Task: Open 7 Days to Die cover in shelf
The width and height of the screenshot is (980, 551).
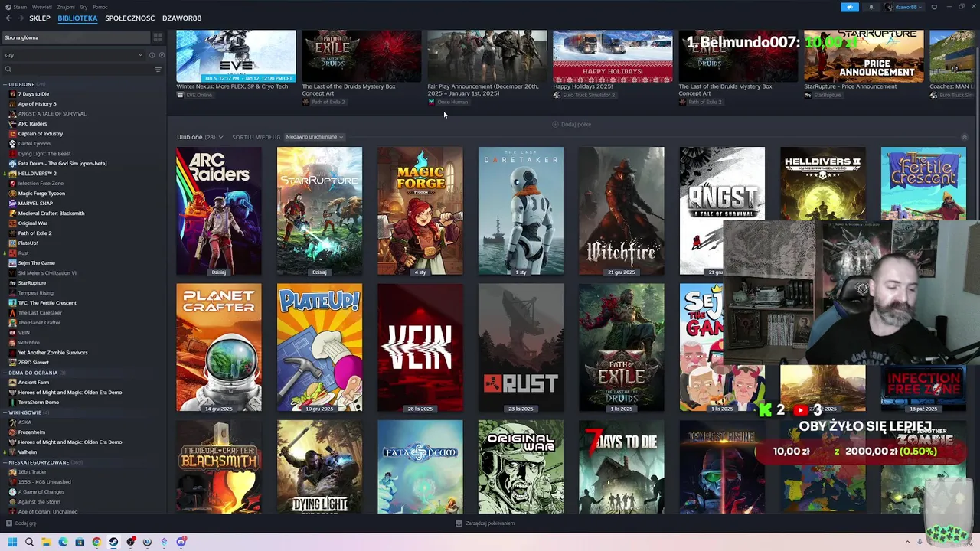Action: pos(622,467)
